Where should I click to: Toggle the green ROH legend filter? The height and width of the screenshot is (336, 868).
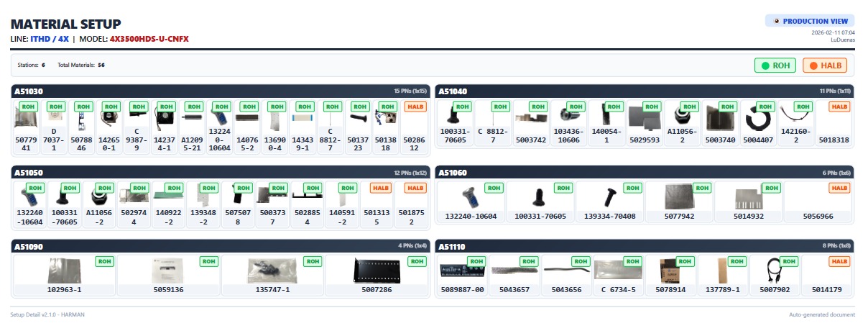[x=775, y=65]
